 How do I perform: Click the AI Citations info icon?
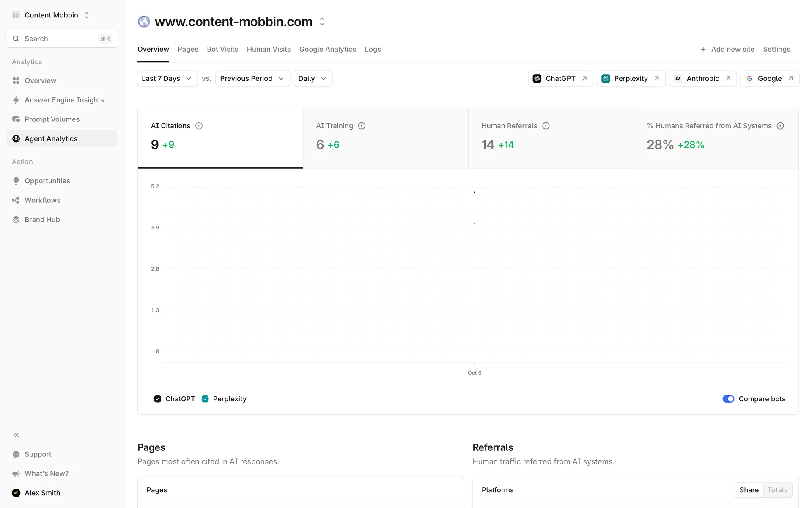(x=199, y=126)
